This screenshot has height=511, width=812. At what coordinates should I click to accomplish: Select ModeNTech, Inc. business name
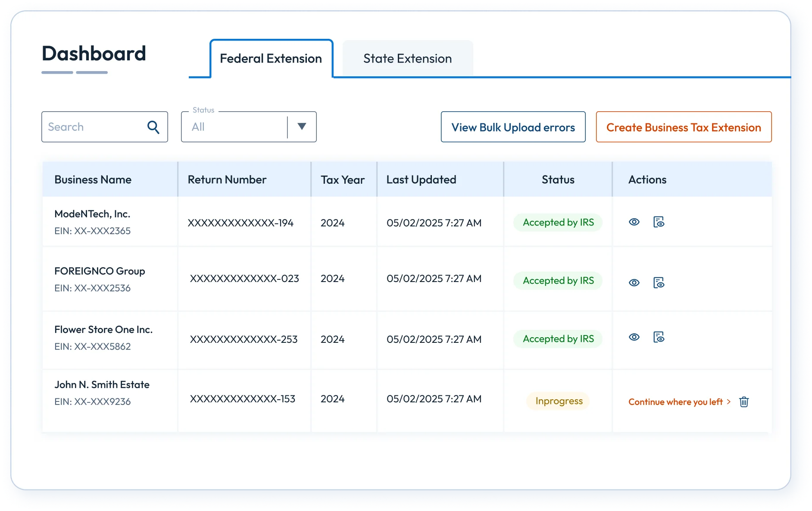(x=92, y=214)
